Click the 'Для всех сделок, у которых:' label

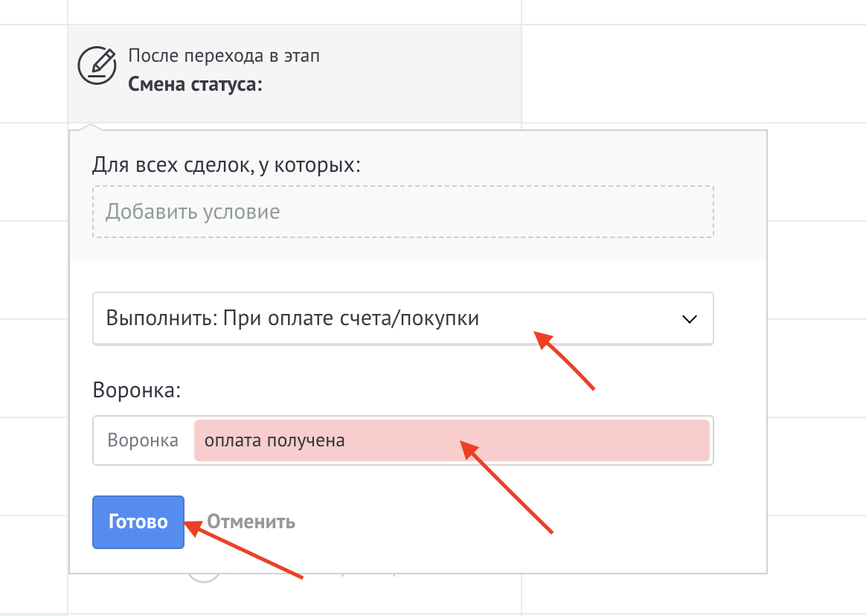click(226, 164)
